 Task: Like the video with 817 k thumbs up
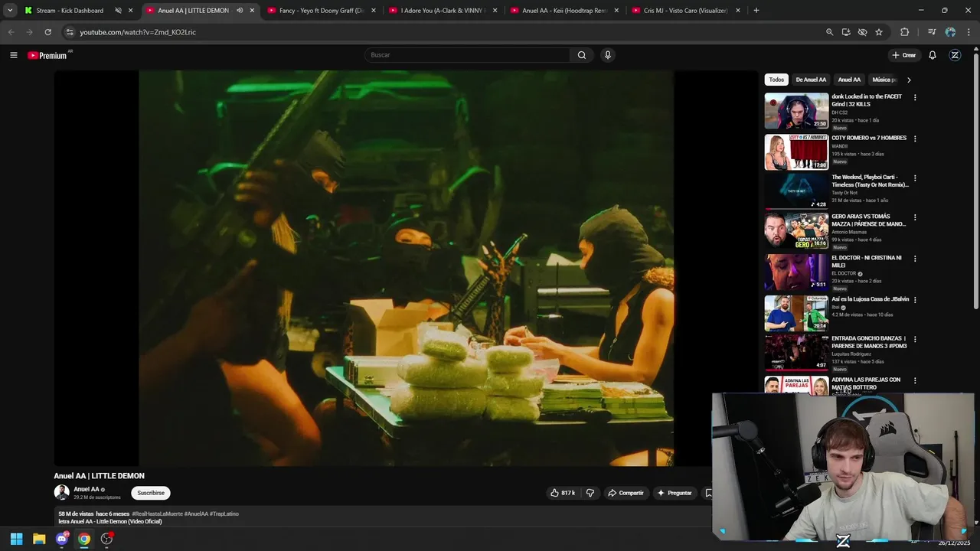coord(563,493)
